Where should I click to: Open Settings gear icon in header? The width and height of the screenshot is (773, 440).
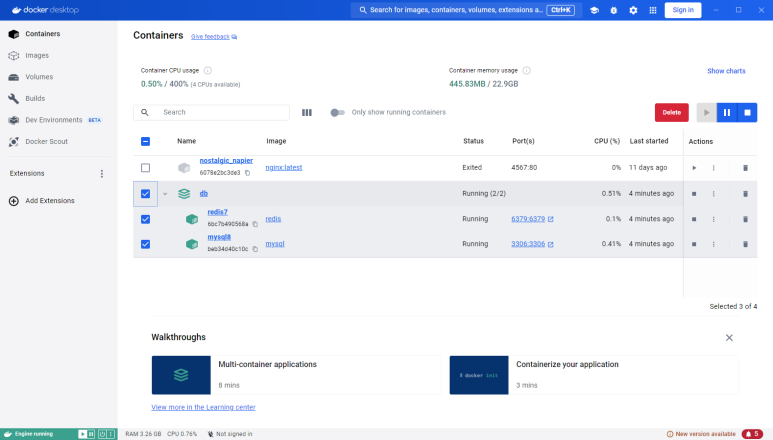(x=633, y=10)
